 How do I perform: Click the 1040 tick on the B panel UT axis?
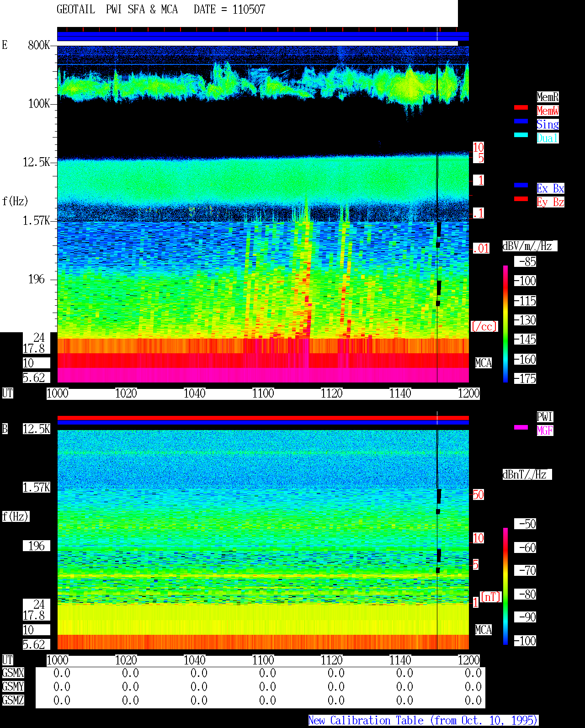[194, 660]
